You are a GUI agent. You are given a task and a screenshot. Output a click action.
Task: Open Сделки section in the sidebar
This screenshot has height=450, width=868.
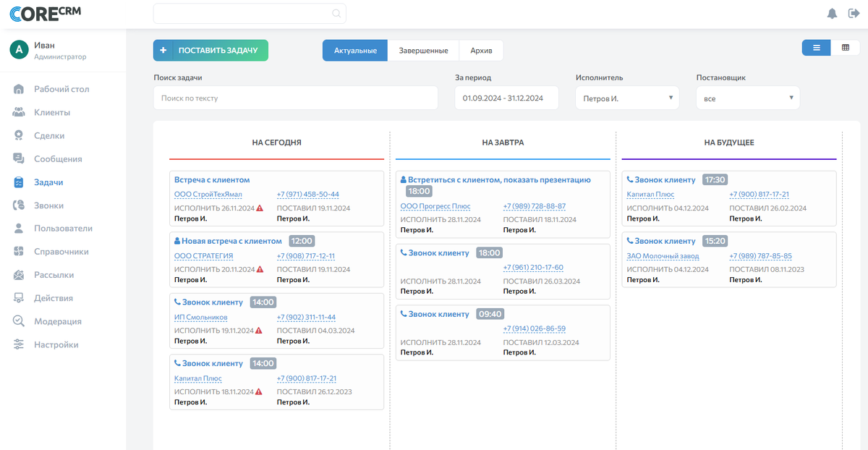pyautogui.click(x=49, y=135)
